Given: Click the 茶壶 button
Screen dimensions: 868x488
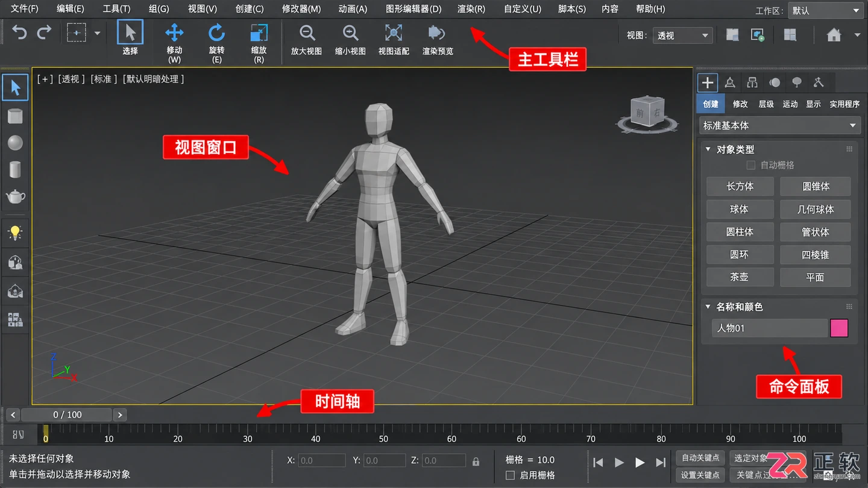Looking at the screenshot, I should click(740, 277).
